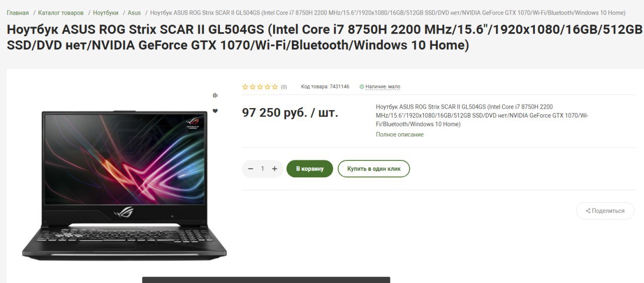Decrease quantity with the minus button
The image size is (644, 283).
[x=251, y=169]
